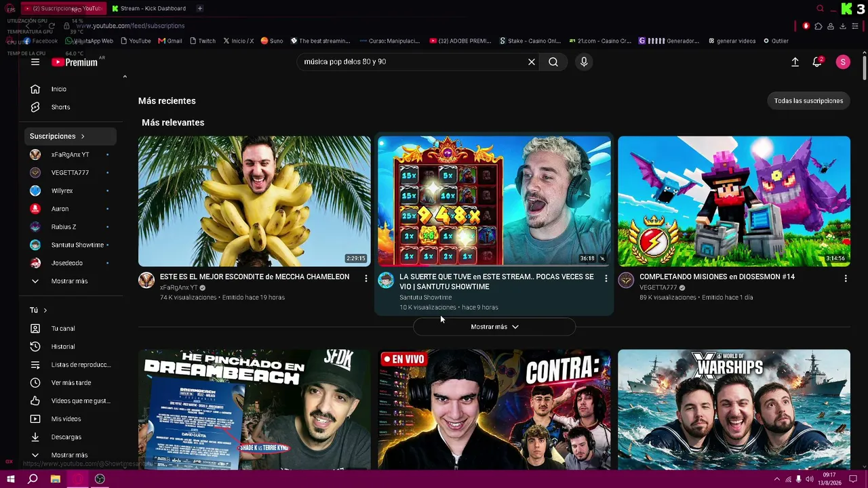Open the Twitch bookmark
The image size is (868, 488).
202,41
